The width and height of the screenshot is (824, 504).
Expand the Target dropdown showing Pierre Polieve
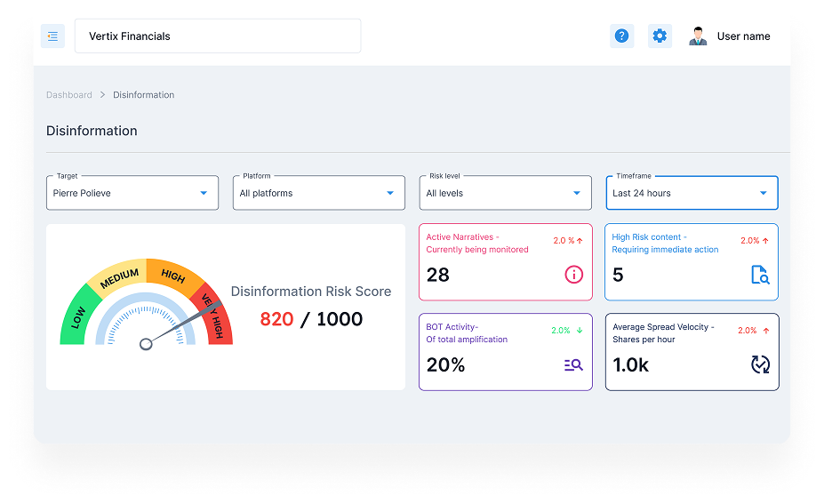132,193
